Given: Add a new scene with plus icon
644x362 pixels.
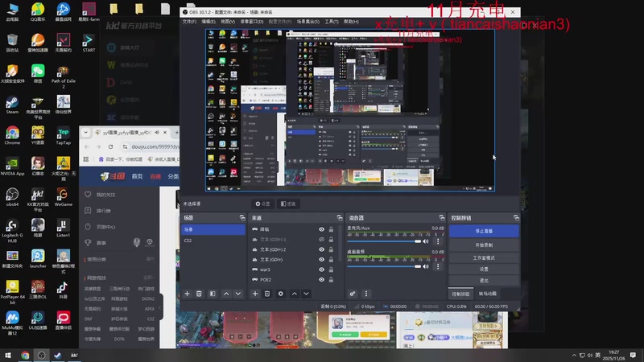Looking at the screenshot, I should [187, 294].
